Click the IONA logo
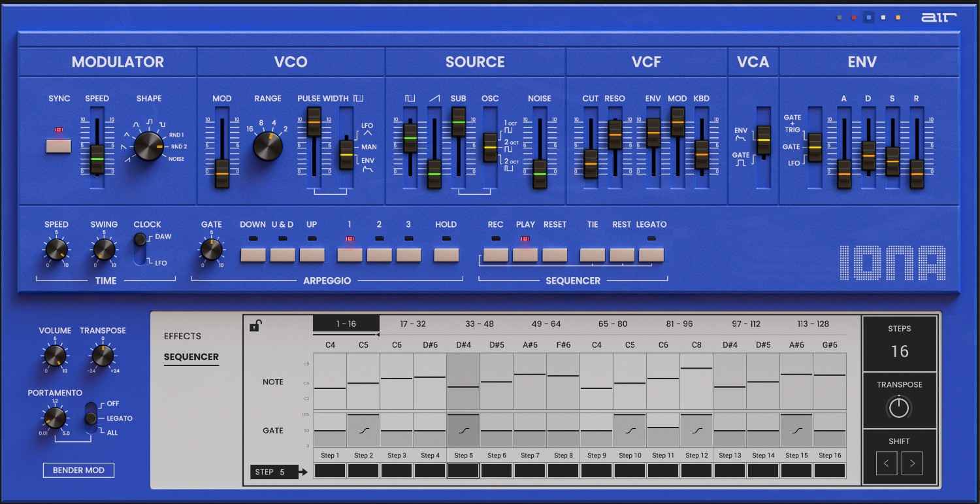The height and width of the screenshot is (504, 980). click(x=893, y=261)
